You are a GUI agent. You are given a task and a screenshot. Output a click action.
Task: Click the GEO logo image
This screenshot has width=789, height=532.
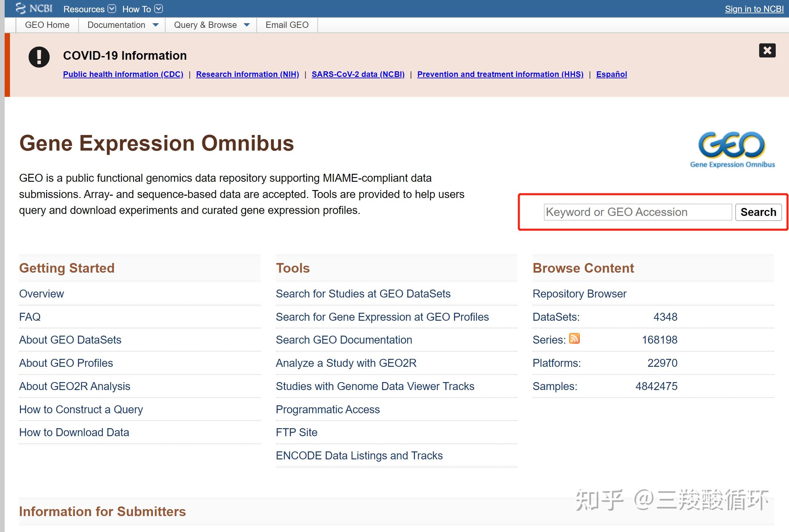click(x=732, y=150)
